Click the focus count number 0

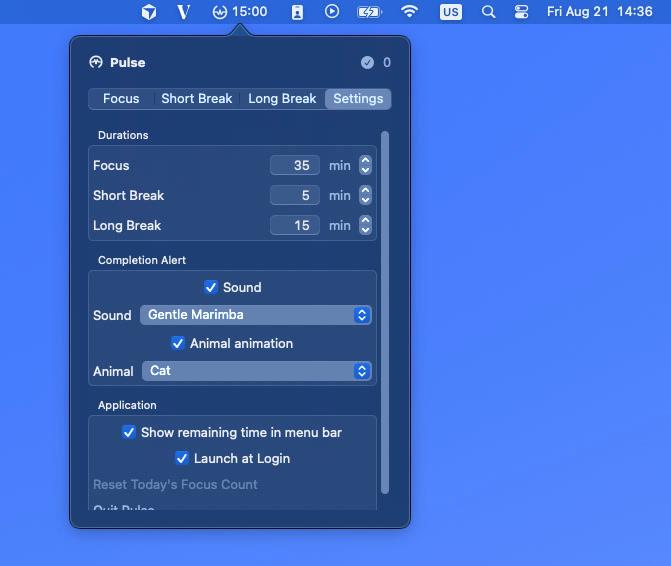[387, 62]
